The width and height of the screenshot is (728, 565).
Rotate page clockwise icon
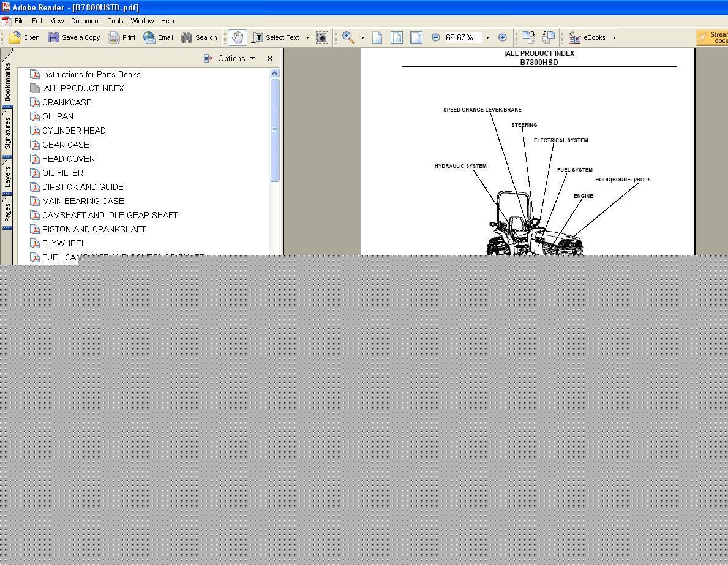(x=529, y=37)
